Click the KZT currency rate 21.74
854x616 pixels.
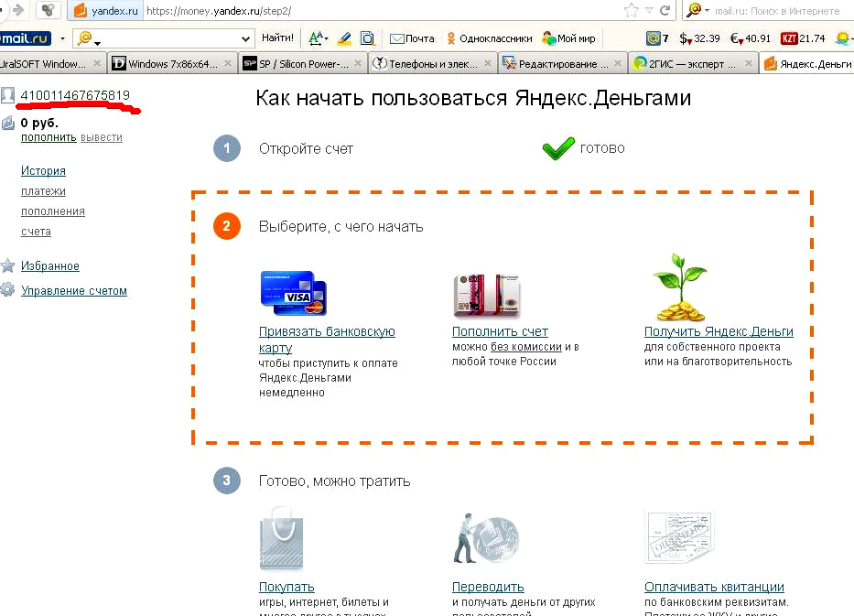pyautogui.click(x=803, y=38)
